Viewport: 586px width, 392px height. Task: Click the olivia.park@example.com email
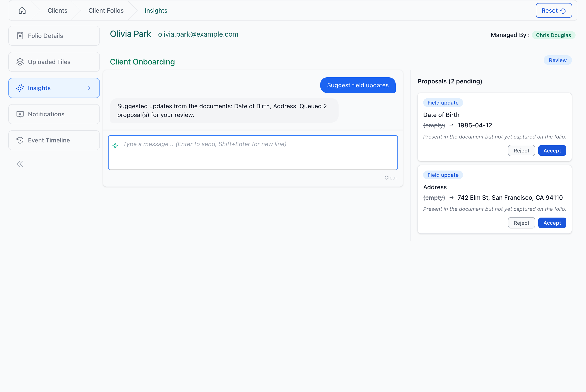tap(198, 34)
